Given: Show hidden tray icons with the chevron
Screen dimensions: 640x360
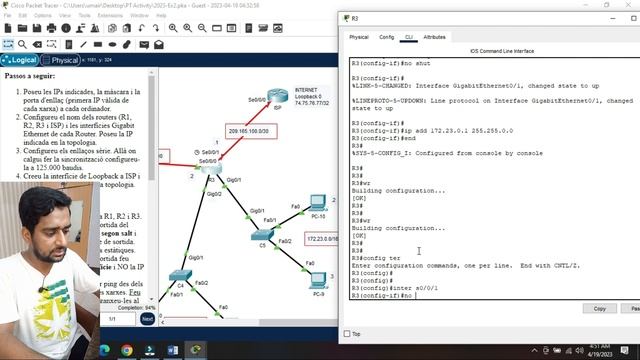Looking at the screenshot, I should pyautogui.click(x=534, y=350).
